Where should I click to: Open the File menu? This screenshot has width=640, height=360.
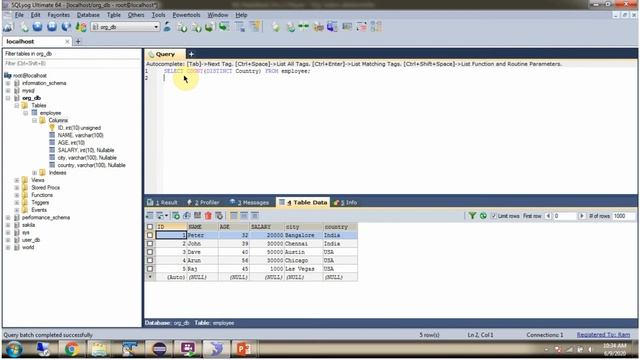[x=19, y=15]
